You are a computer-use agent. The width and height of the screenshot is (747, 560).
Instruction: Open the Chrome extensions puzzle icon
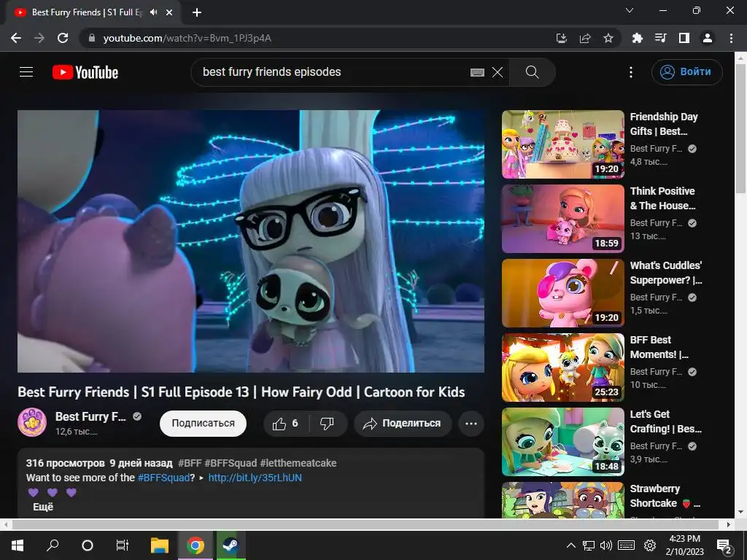637,38
